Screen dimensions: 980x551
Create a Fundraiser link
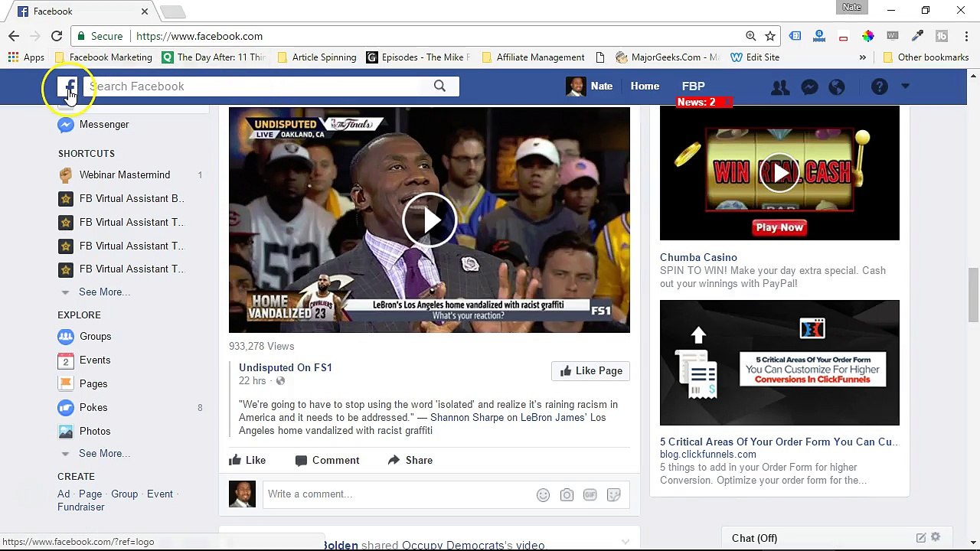(80, 507)
